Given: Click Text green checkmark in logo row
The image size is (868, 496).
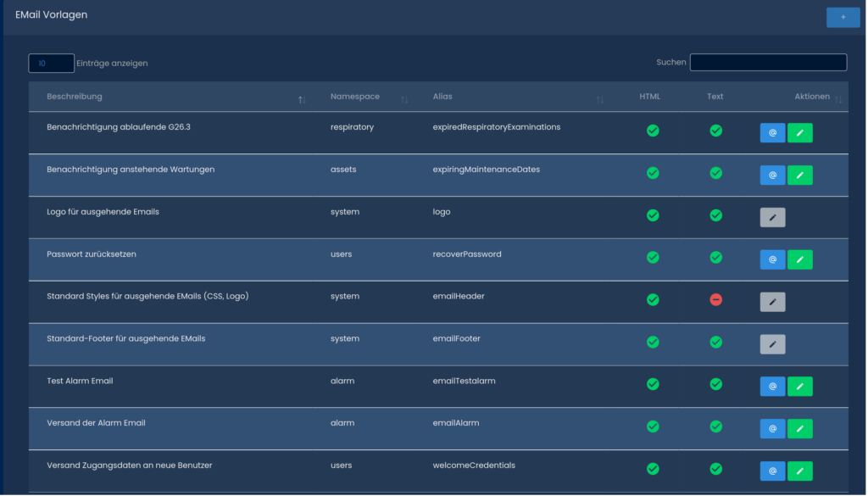Looking at the screenshot, I should [715, 215].
